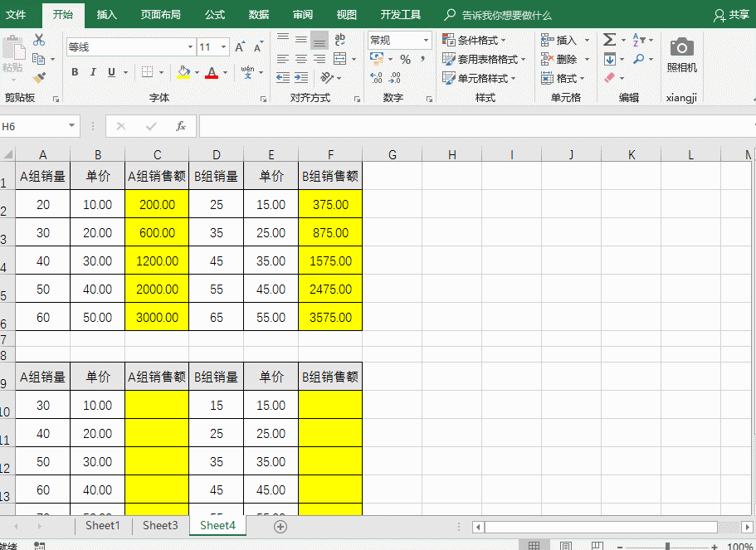Click the Increase Decimal icon

click(377, 78)
